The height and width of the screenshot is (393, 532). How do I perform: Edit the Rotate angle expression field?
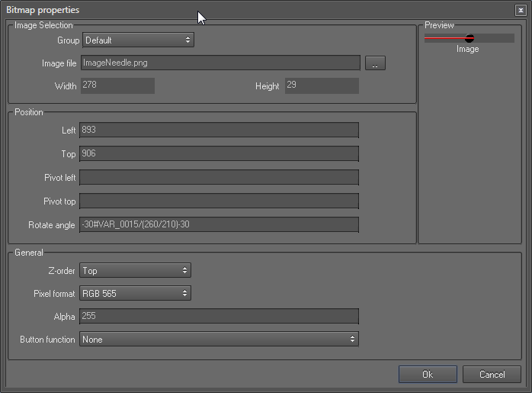pyautogui.click(x=219, y=225)
